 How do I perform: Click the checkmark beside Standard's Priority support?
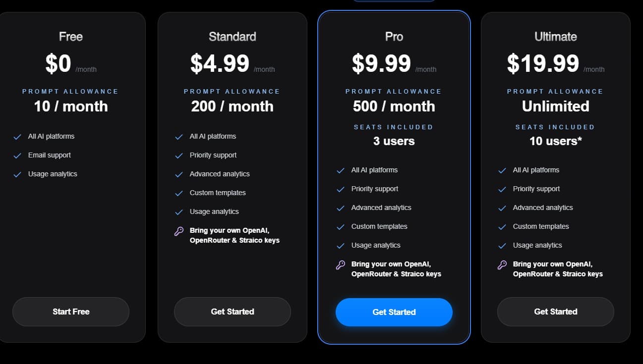179,155
